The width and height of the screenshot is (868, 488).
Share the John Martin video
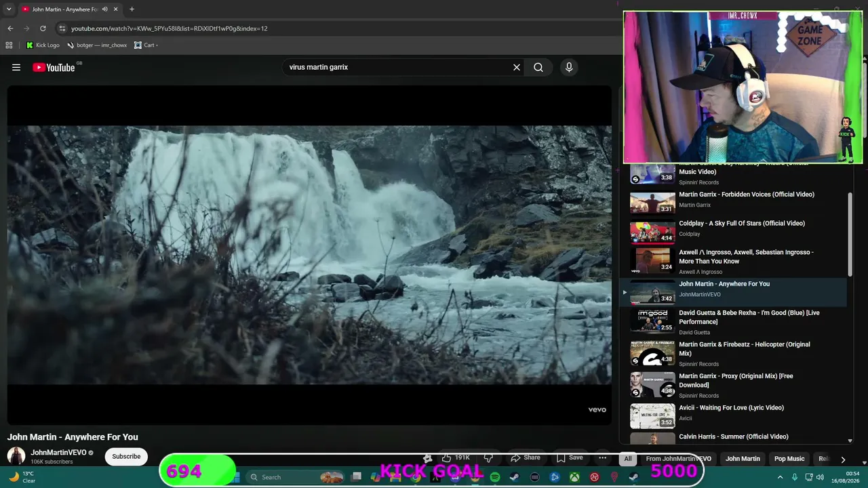(526, 457)
